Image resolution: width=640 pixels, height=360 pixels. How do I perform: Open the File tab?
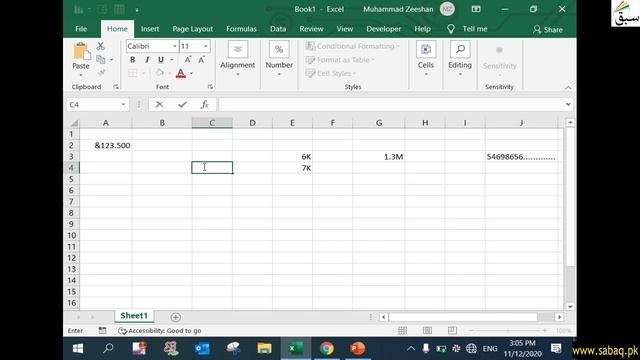(x=81, y=29)
